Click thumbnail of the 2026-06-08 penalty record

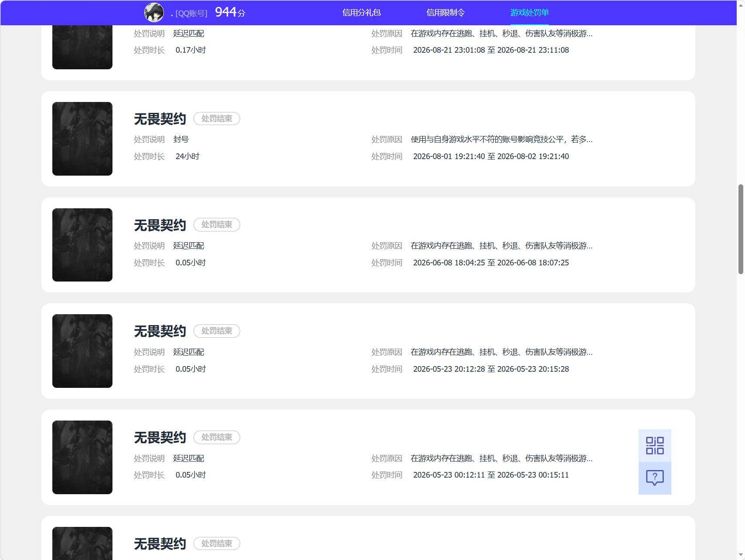82,245
